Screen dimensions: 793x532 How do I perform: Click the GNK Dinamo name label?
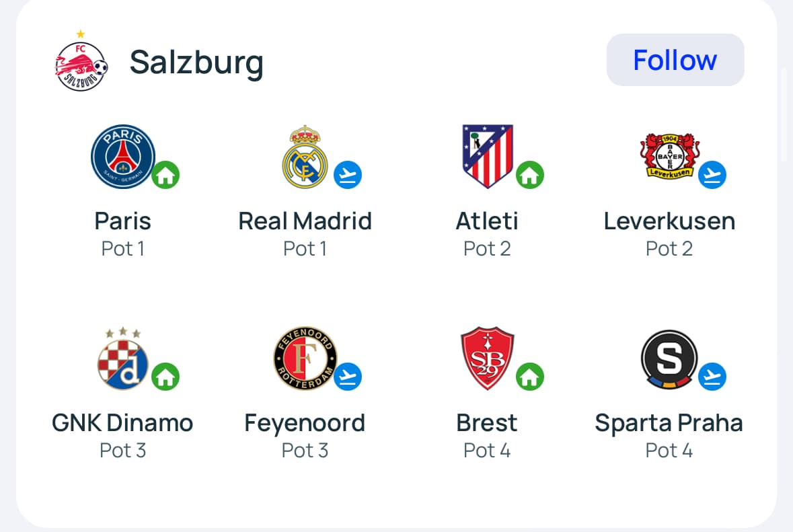[122, 423]
